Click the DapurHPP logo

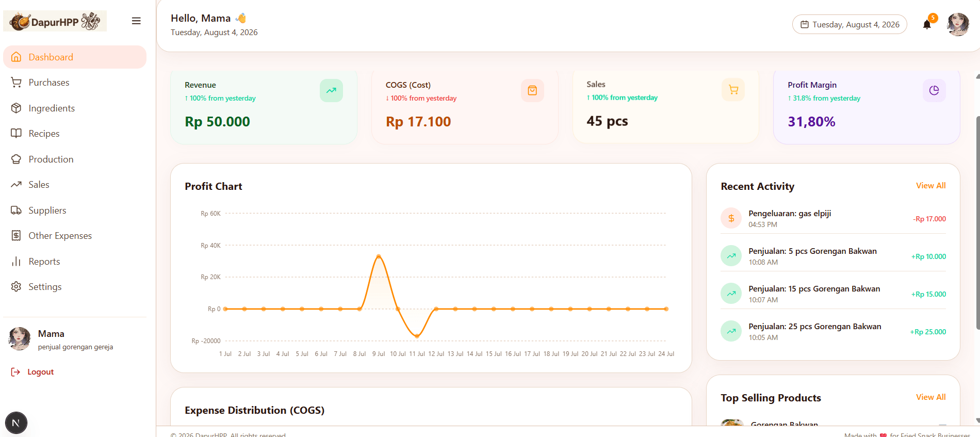click(55, 21)
